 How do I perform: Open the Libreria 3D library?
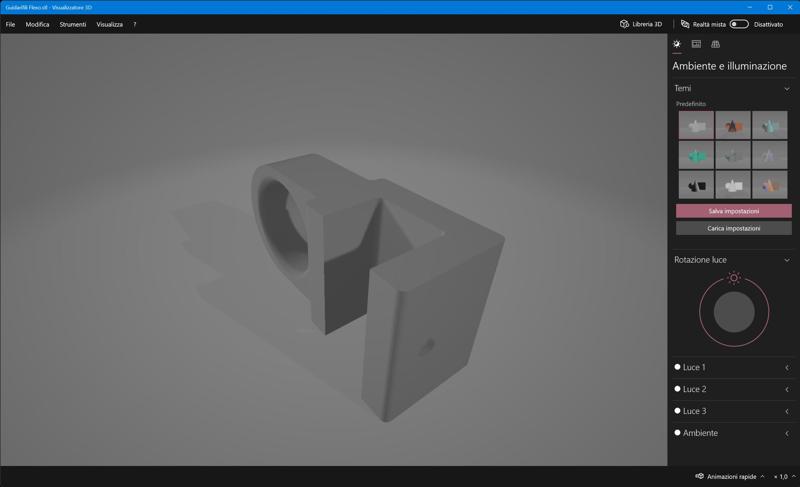pyautogui.click(x=641, y=24)
